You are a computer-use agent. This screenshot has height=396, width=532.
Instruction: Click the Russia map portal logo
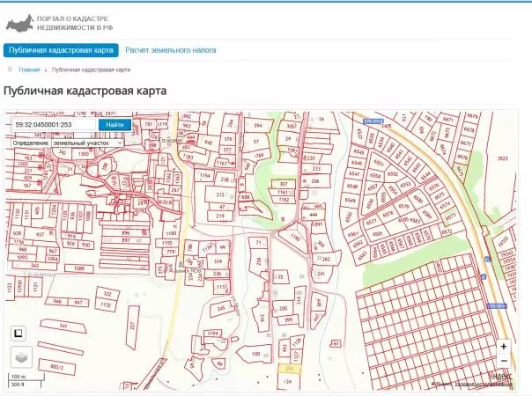coord(19,24)
